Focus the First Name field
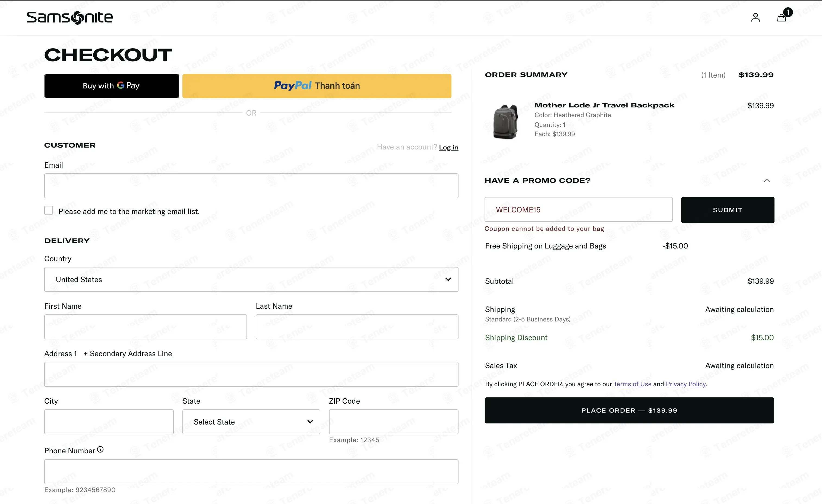Screen dimensions: 822x504 coord(146,327)
